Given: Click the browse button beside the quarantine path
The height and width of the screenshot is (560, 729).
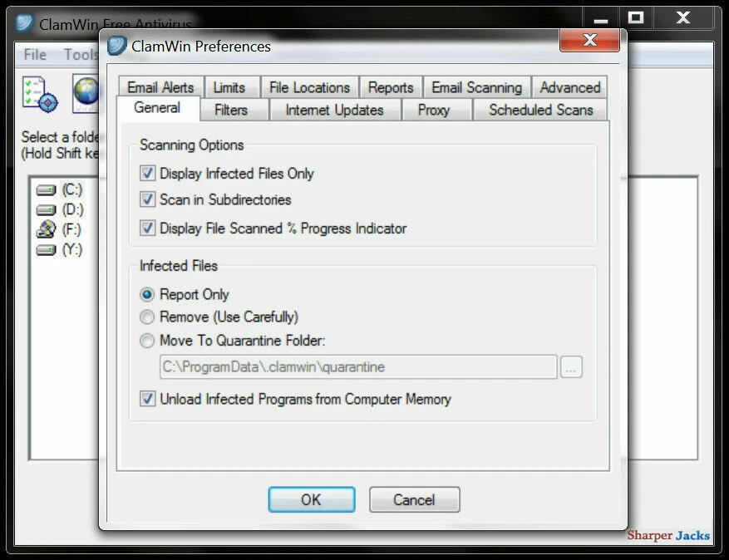Looking at the screenshot, I should pos(572,366).
